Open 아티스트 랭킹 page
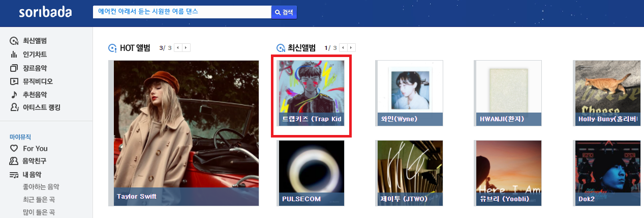Image resolution: width=644 pixels, height=218 pixels. [x=35, y=107]
